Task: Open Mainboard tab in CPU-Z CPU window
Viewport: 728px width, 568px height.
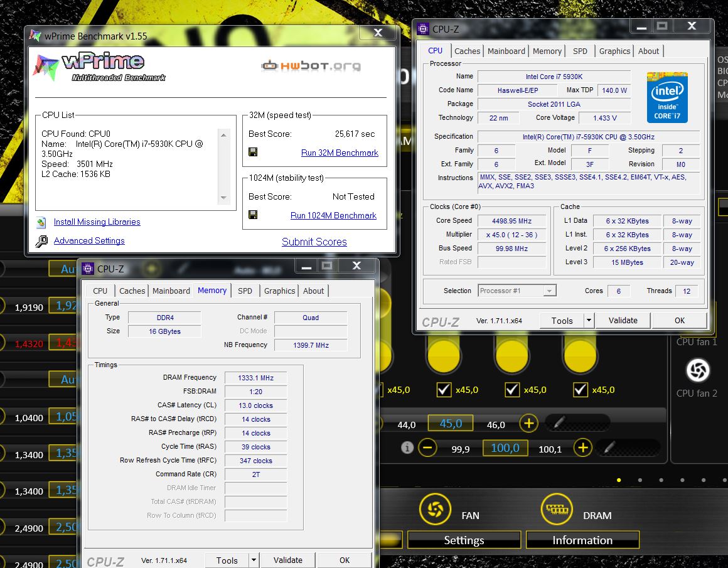Action: click(x=506, y=51)
